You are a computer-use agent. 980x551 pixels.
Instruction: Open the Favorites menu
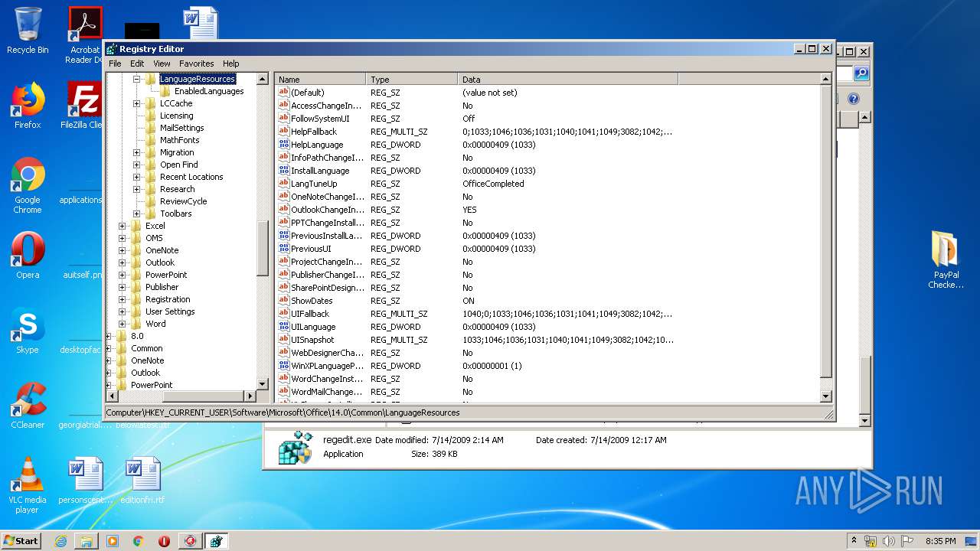[x=197, y=64]
